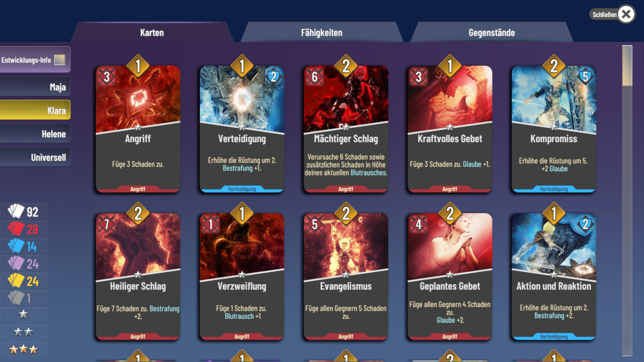
Task: Switch to the Fähigkeiten tab
Action: [321, 33]
